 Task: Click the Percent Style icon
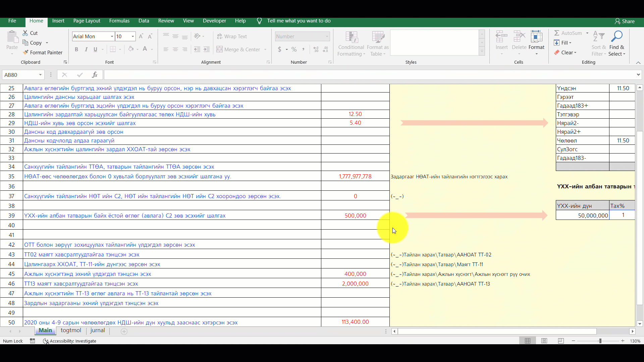(x=294, y=49)
